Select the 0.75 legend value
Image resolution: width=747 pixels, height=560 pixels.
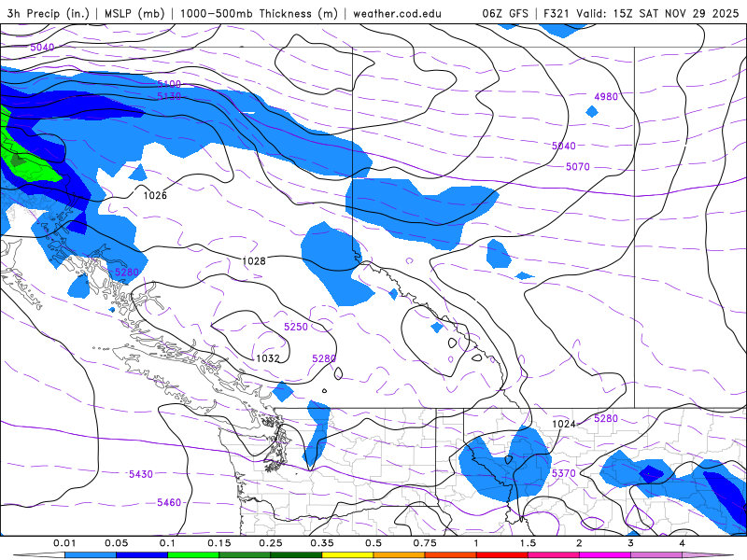425,543
